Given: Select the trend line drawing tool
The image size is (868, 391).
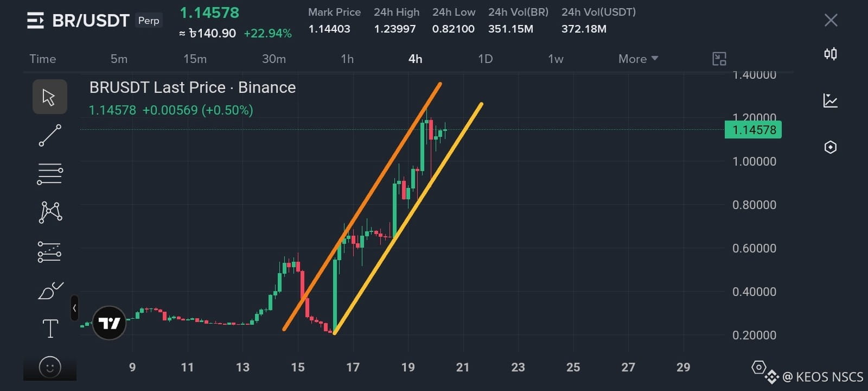Looking at the screenshot, I should click(x=50, y=136).
